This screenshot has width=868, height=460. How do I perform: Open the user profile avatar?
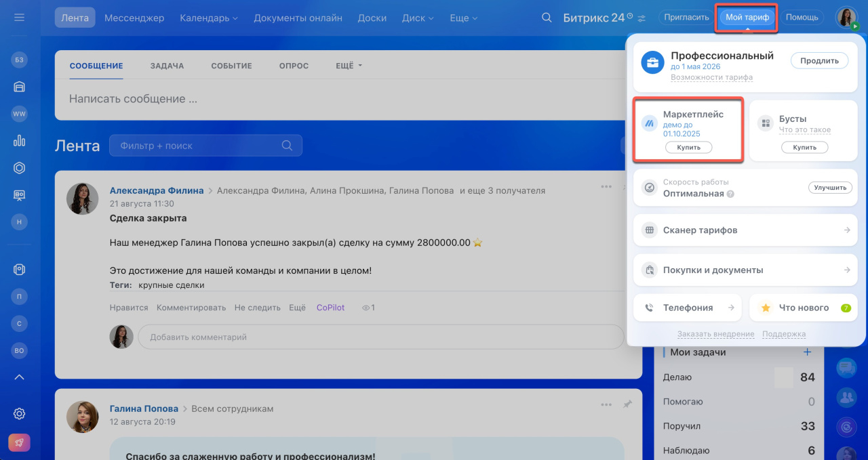(846, 18)
